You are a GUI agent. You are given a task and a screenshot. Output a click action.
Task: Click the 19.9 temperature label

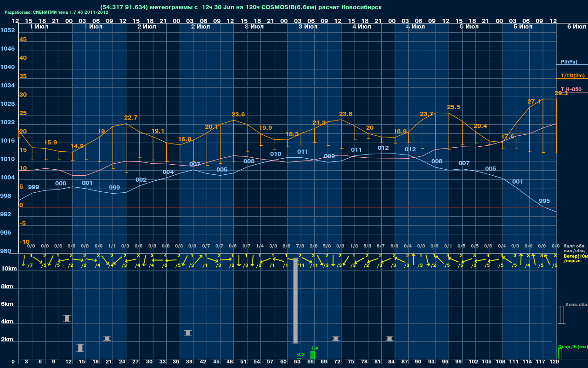266,128
